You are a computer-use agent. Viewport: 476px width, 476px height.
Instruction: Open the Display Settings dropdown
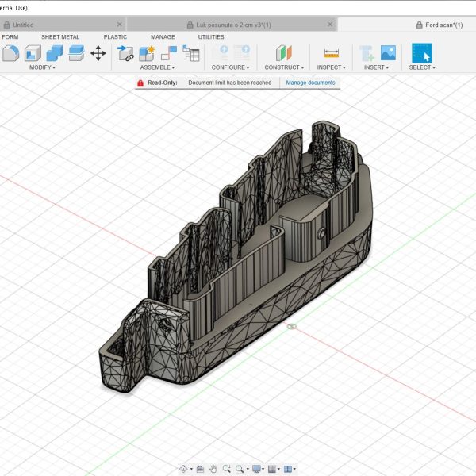[257, 469]
